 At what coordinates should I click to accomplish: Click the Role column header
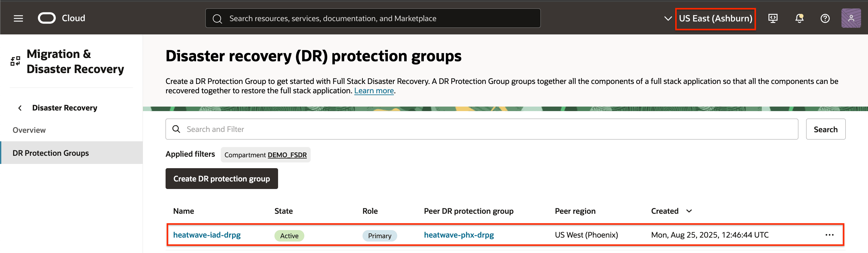370,211
